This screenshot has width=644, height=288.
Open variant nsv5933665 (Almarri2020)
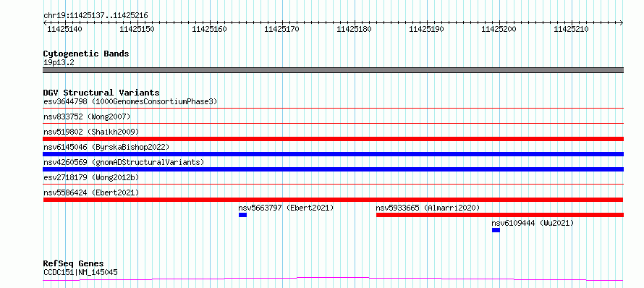[428, 208]
